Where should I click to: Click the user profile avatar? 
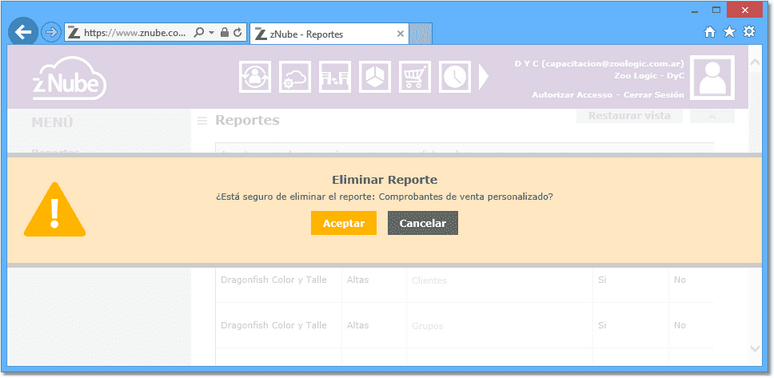[712, 77]
